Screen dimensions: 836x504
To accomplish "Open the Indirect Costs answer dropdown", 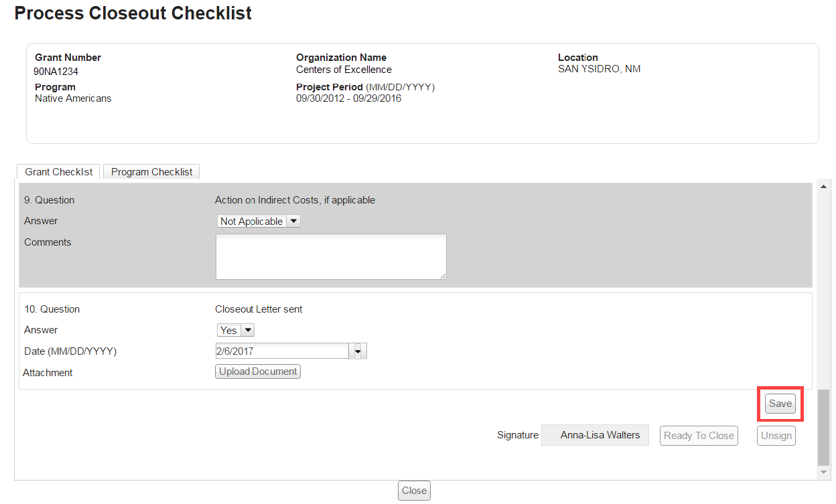I will tap(293, 222).
